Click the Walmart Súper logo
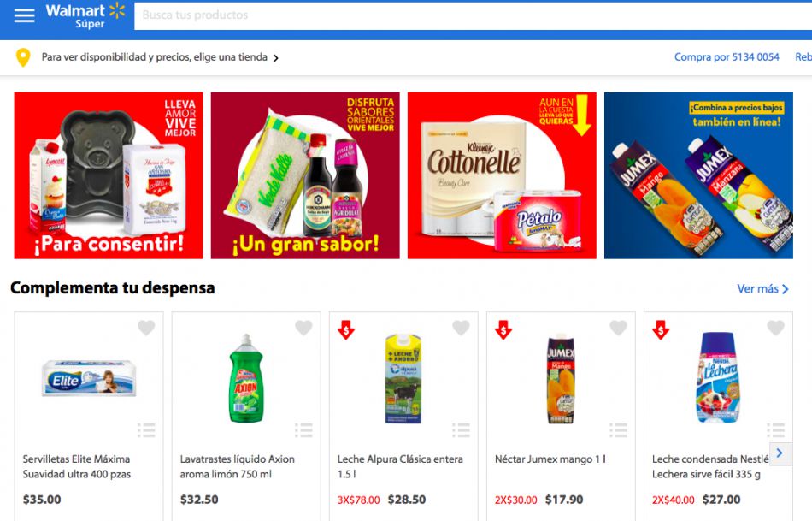This screenshot has height=521, width=812. [85, 15]
